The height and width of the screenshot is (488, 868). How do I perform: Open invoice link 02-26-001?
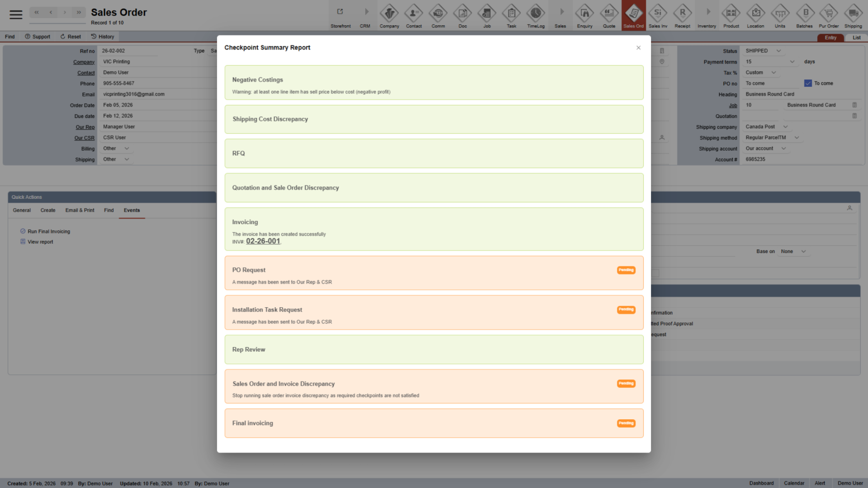(263, 241)
